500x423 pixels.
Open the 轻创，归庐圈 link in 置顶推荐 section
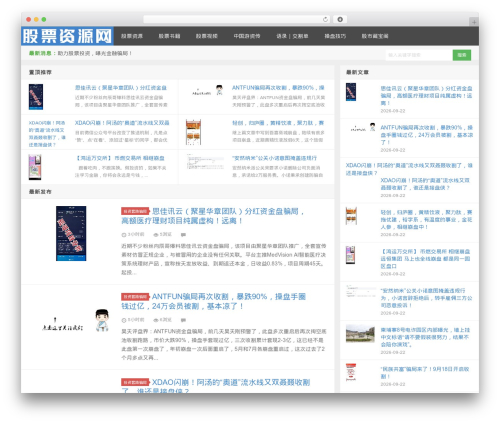click(x=278, y=123)
